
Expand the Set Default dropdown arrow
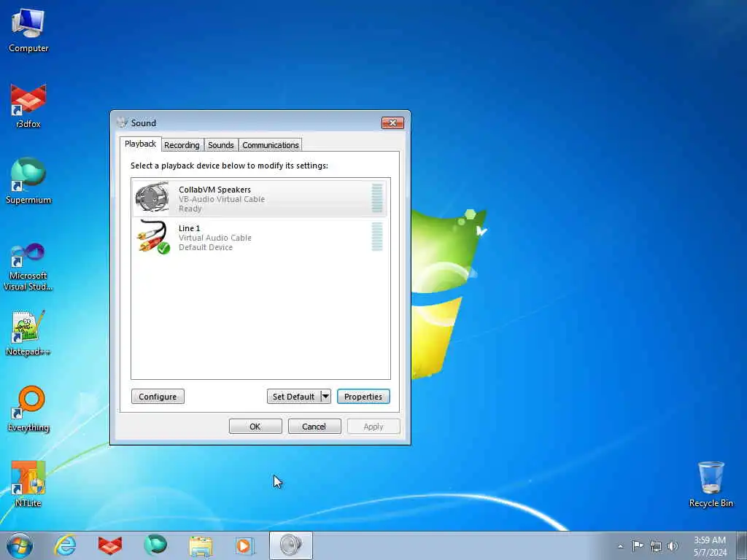pos(325,397)
